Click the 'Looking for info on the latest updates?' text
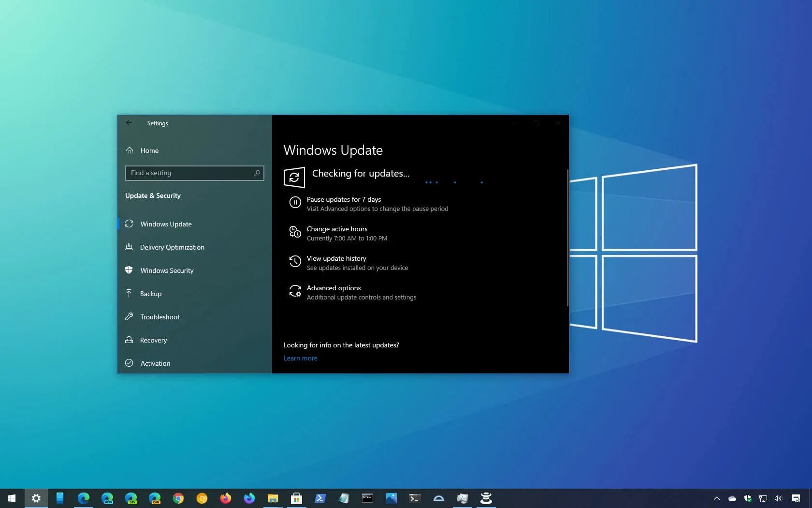This screenshot has width=812, height=508. (x=341, y=345)
